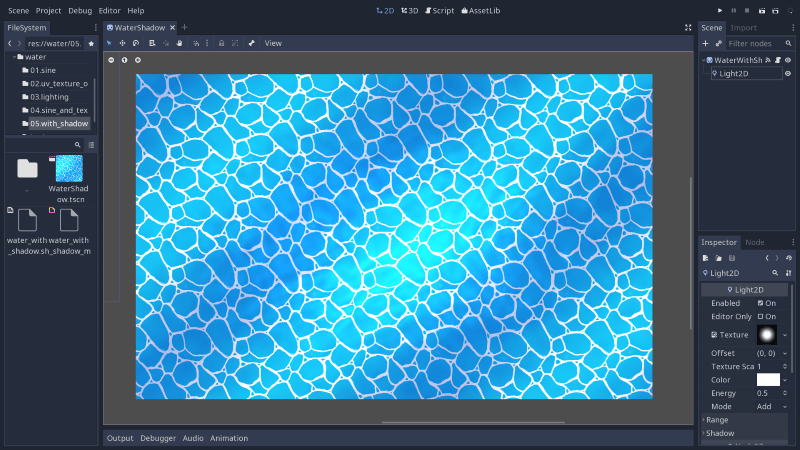Toggle FileSystem list view mode
Image resolution: width=800 pixels, height=450 pixels.
point(91,145)
